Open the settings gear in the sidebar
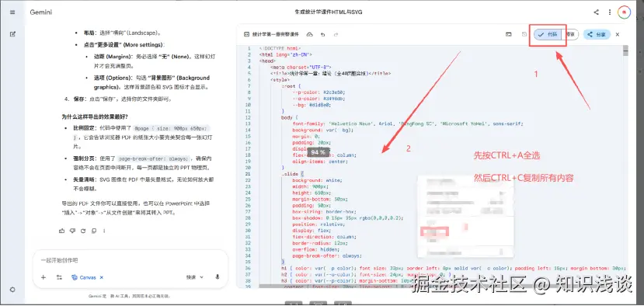This screenshot has height=306, width=644. click(12, 290)
